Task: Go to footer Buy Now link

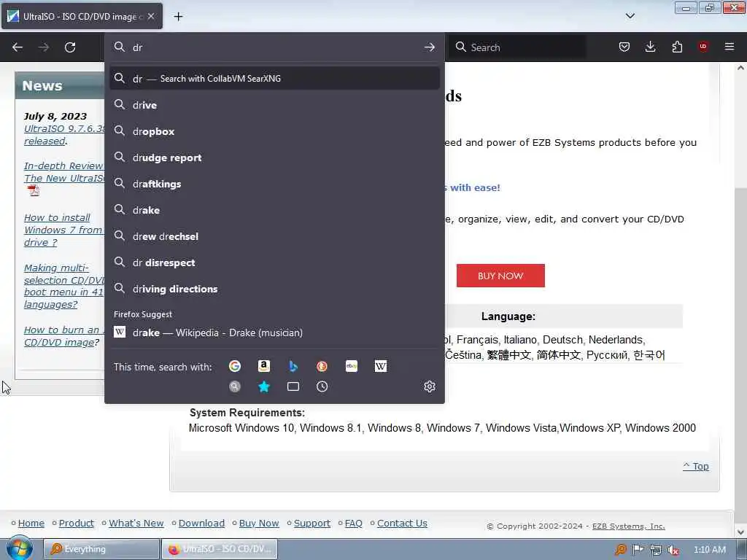Action: [259, 524]
